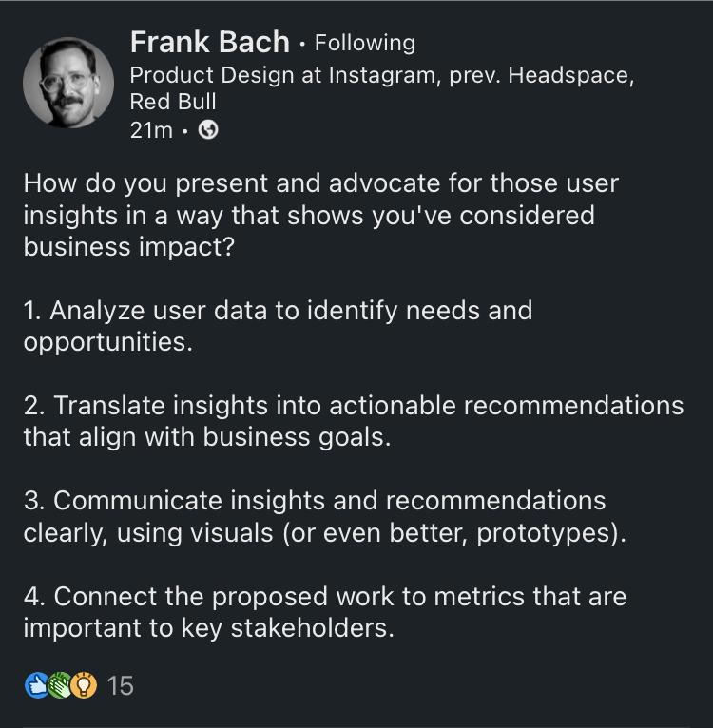Click the globe public visibility icon

click(x=208, y=130)
